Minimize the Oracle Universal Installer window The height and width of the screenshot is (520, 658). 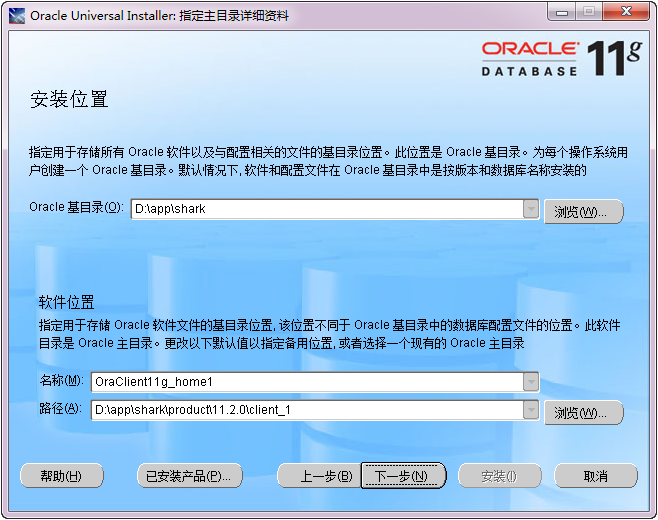(x=561, y=12)
